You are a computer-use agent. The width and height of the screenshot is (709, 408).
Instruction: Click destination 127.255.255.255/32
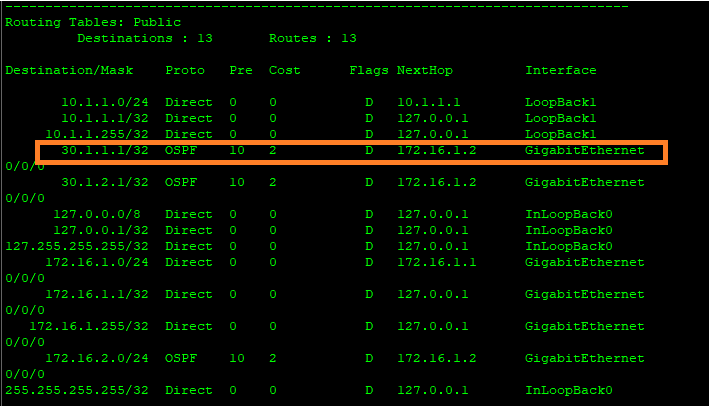(77, 247)
